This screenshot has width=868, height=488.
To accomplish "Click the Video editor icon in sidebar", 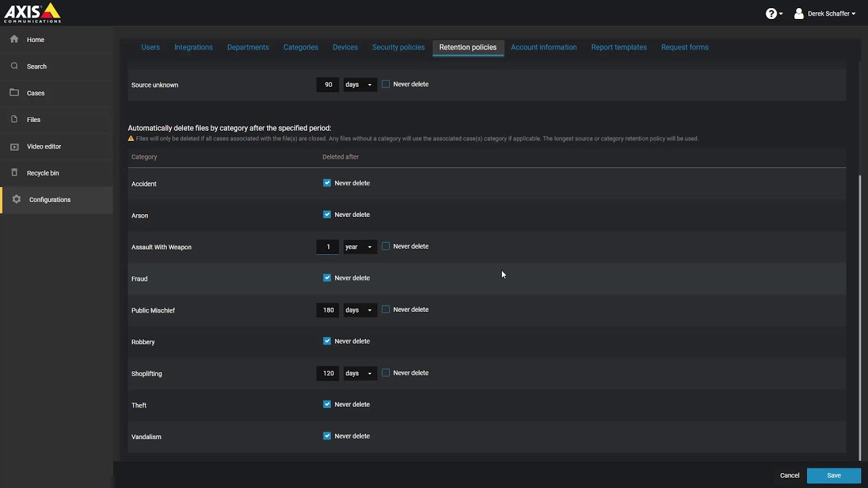I will 14,146.
